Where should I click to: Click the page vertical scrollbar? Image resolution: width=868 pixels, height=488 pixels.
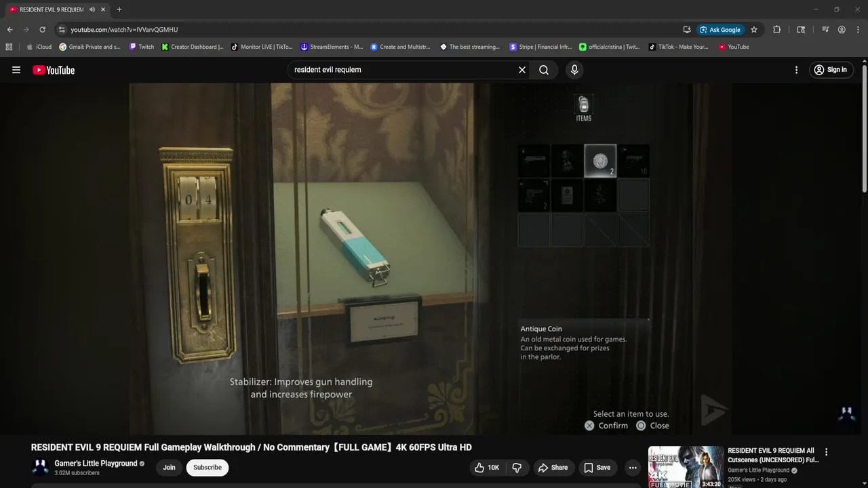[x=865, y=129]
